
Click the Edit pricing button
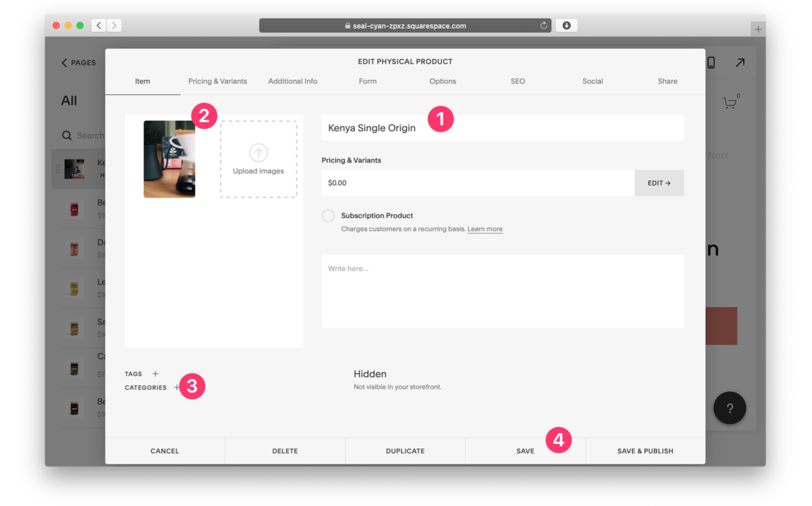pos(659,183)
